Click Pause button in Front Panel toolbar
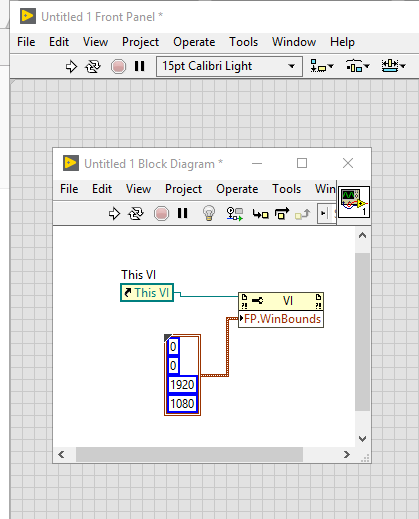The height and width of the screenshot is (519, 419). [140, 66]
